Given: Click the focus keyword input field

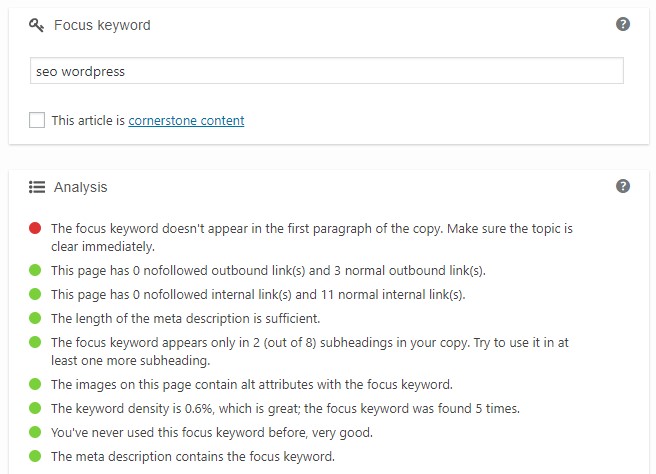Looking at the screenshot, I should (327, 71).
